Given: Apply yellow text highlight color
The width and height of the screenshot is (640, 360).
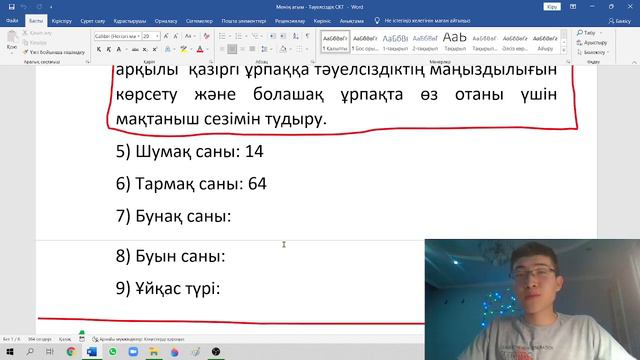Looking at the screenshot, I should click(x=183, y=49).
